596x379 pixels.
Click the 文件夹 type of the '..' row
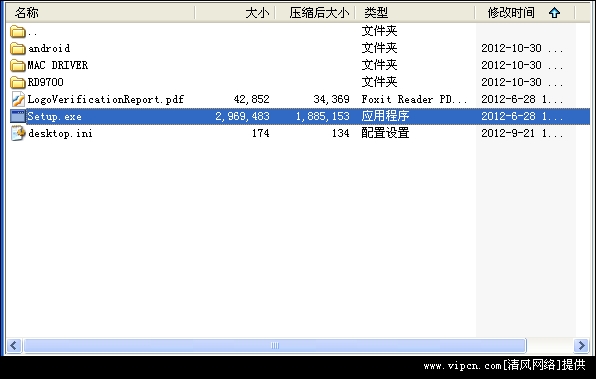[x=379, y=31]
